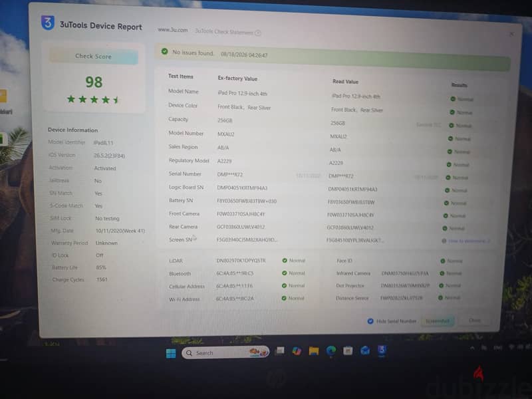Image resolution: width=532 pixels, height=399 pixels.
Task: Open 3uTools Check Statement help icon
Action: [x=258, y=33]
